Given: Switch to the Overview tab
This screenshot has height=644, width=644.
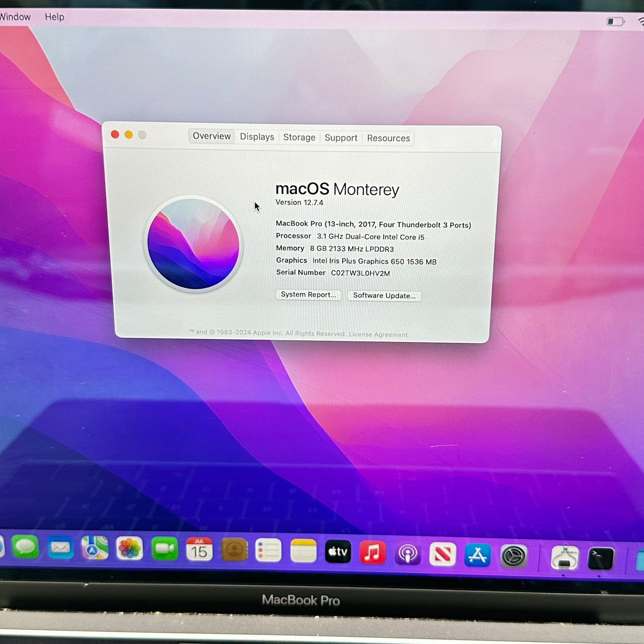Looking at the screenshot, I should (x=212, y=136).
